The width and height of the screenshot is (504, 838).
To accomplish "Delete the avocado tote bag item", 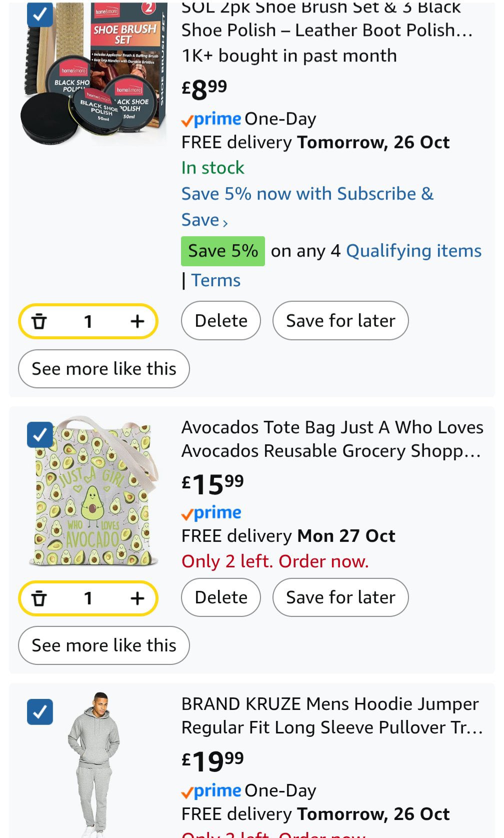I will (220, 597).
